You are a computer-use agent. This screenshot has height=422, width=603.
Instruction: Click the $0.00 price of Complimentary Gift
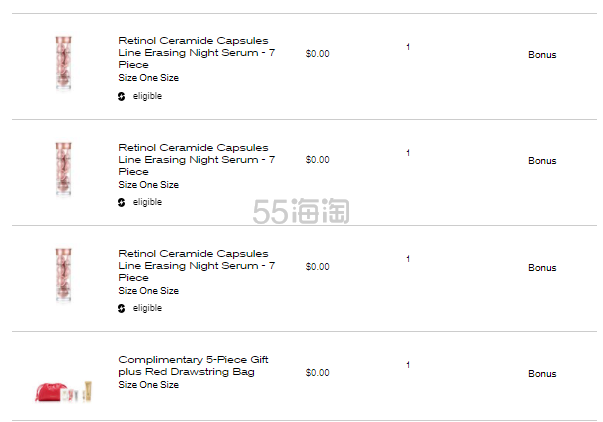317,373
